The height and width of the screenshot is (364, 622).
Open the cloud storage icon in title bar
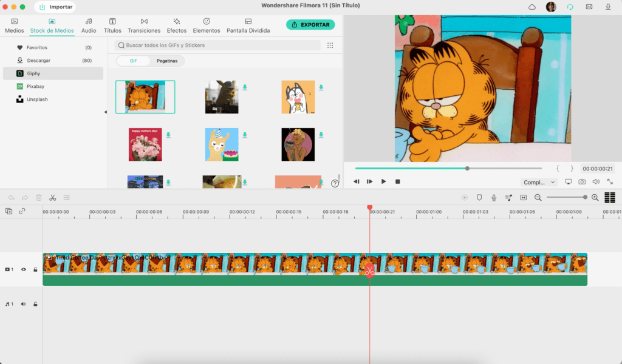pos(532,7)
